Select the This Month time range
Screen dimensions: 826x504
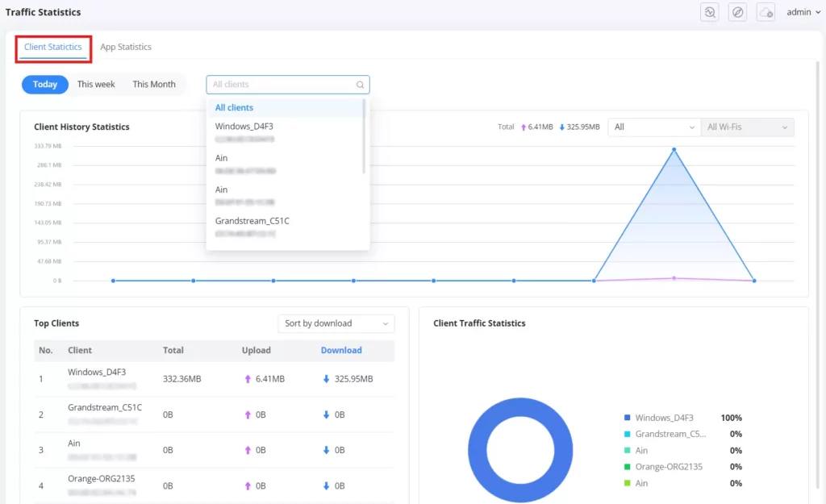tap(154, 84)
